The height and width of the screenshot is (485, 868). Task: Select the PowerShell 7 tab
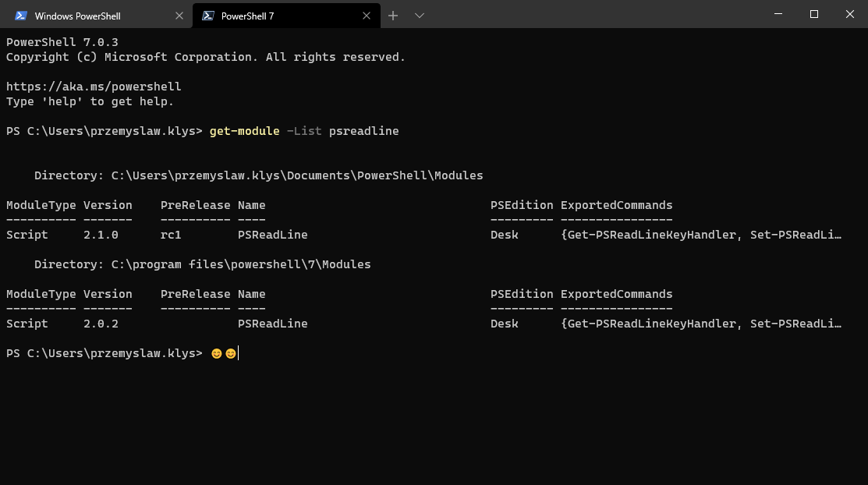pos(273,15)
